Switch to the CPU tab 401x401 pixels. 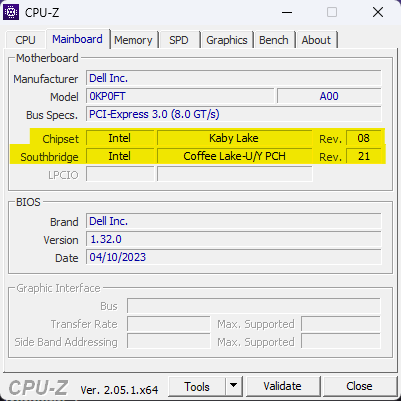point(25,40)
